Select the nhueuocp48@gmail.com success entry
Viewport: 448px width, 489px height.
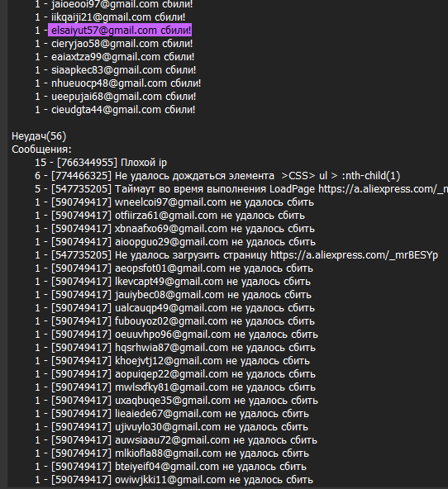[x=118, y=83]
